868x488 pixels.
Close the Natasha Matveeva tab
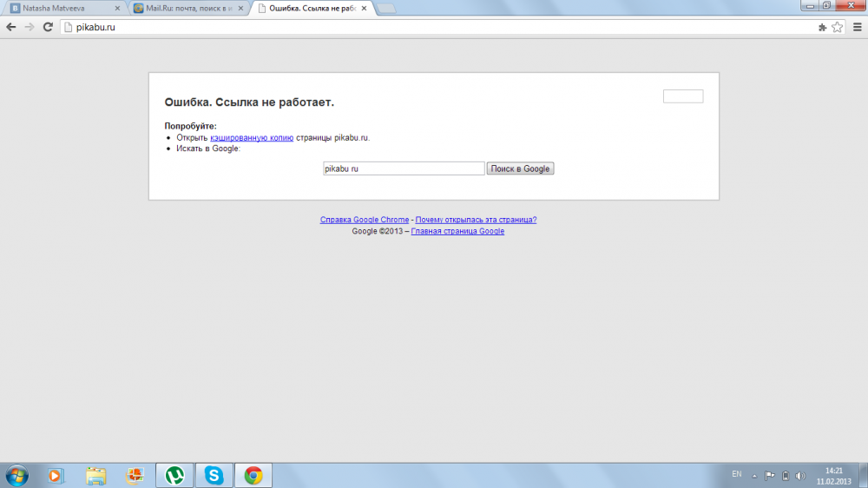117,9
